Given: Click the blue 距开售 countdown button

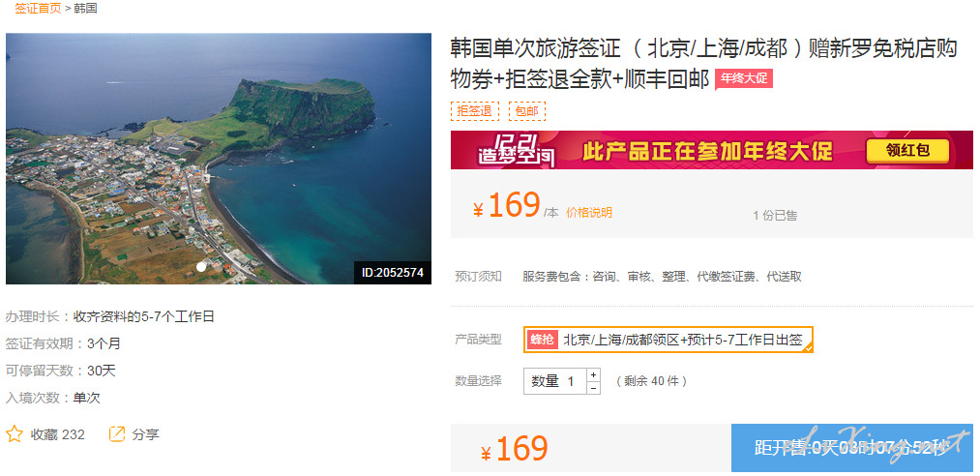Looking at the screenshot, I should pyautogui.click(x=852, y=448).
